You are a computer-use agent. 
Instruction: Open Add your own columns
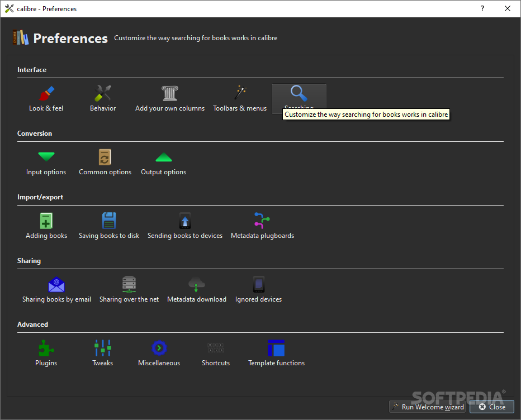tap(170, 99)
